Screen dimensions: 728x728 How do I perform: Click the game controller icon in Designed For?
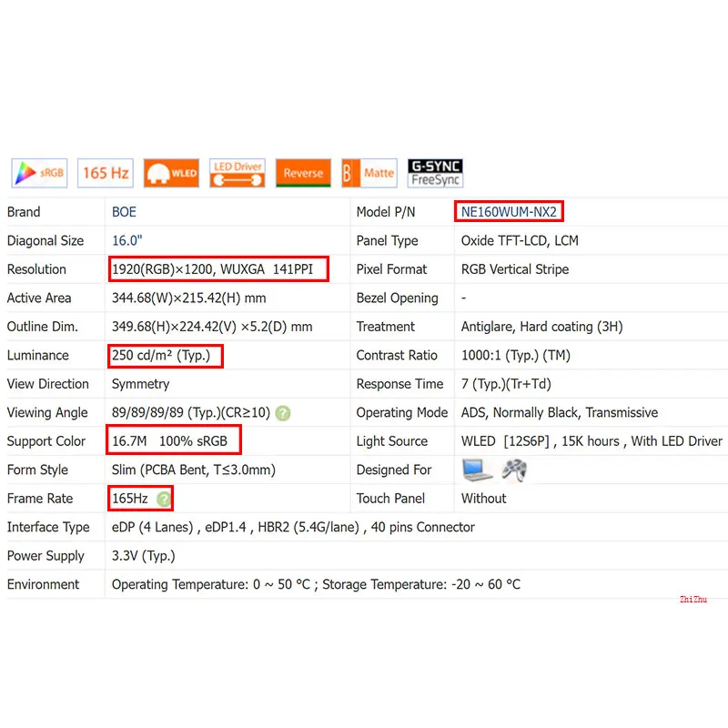pyautogui.click(x=514, y=470)
